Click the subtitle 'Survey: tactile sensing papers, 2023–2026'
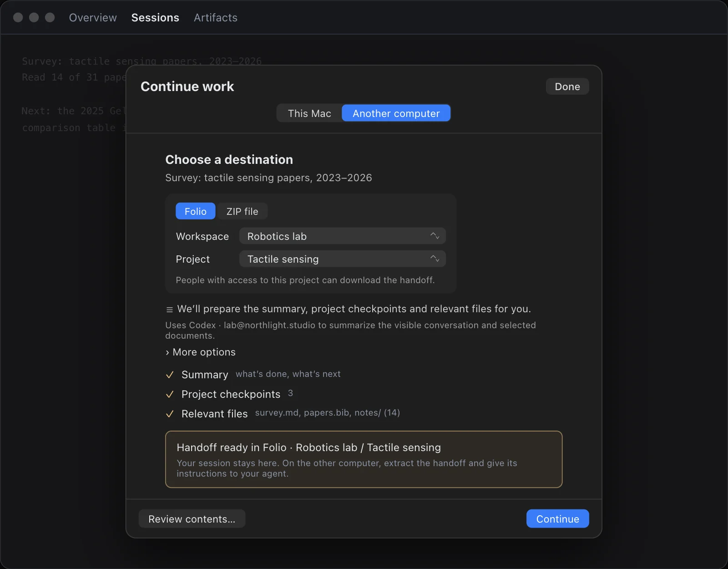Image resolution: width=728 pixels, height=569 pixels. [x=268, y=178]
